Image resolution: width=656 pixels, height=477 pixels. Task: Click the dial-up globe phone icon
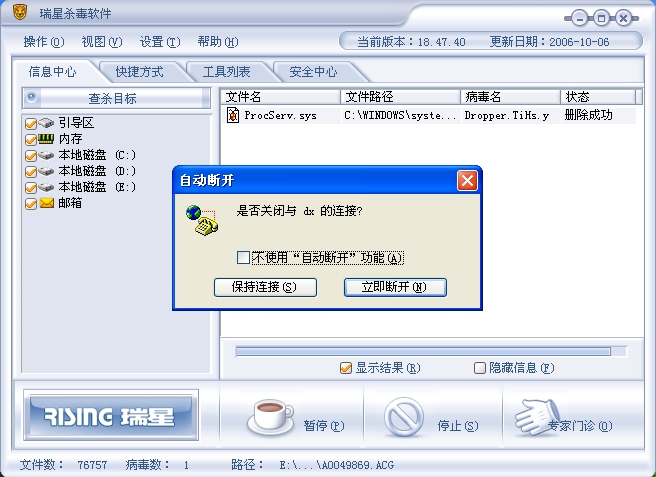(202, 220)
